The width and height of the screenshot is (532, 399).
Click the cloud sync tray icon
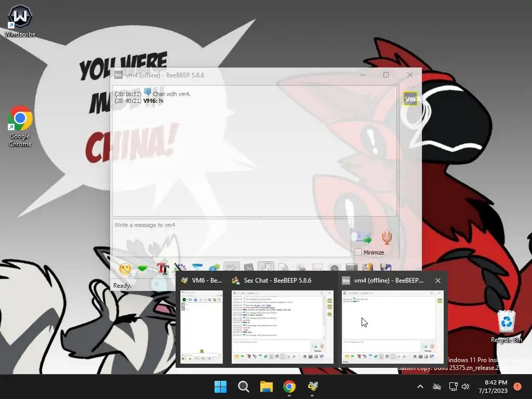[437, 387]
